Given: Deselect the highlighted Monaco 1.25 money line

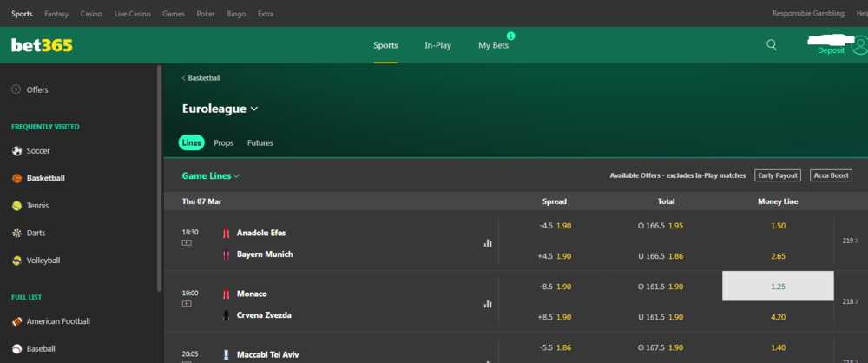Looking at the screenshot, I should point(778,286).
